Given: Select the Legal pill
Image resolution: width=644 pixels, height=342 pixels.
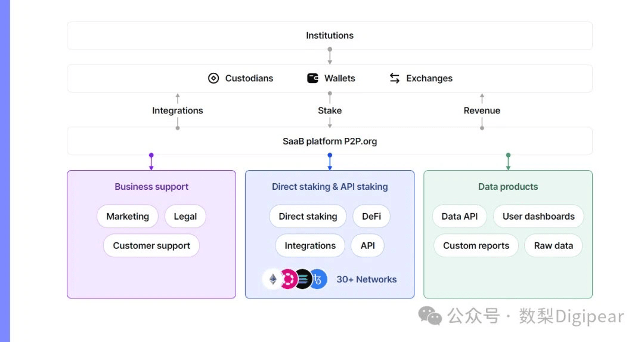Looking at the screenshot, I should point(185,216).
